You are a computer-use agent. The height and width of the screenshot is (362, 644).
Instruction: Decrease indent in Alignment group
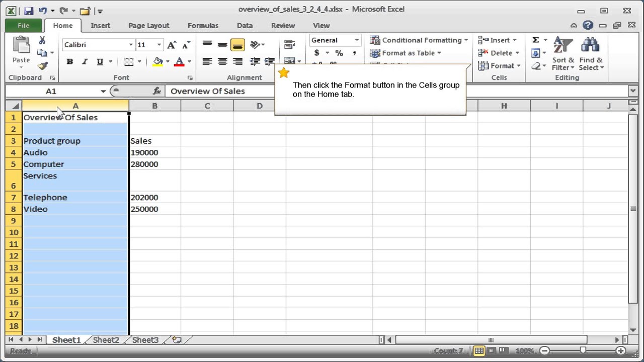tap(255, 61)
